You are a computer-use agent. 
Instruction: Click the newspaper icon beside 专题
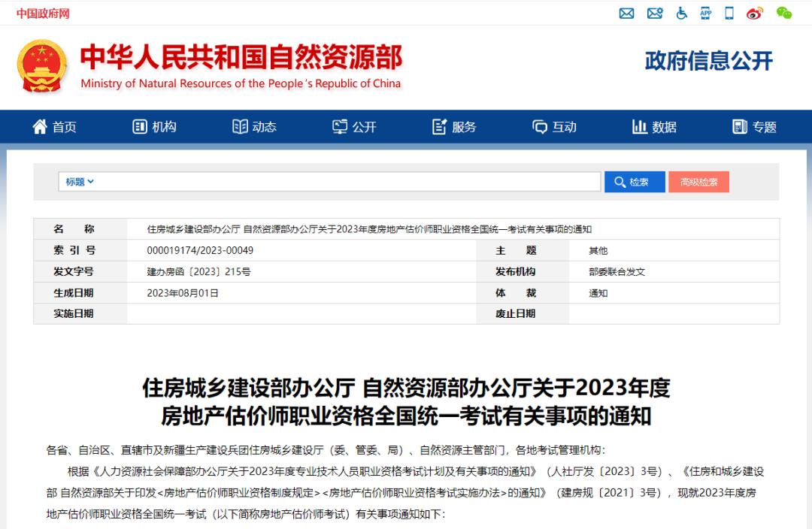pos(740,126)
